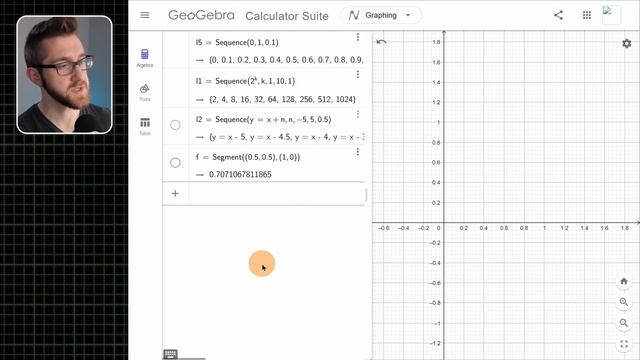Screen dimensions: 640x360
Task: Open options menu for l5 Sequence row
Action: click(358, 37)
